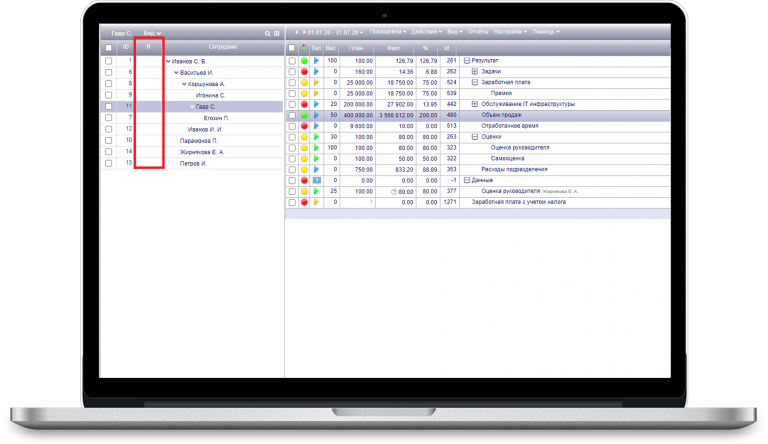Click the Сотрудник column header

tap(223, 47)
